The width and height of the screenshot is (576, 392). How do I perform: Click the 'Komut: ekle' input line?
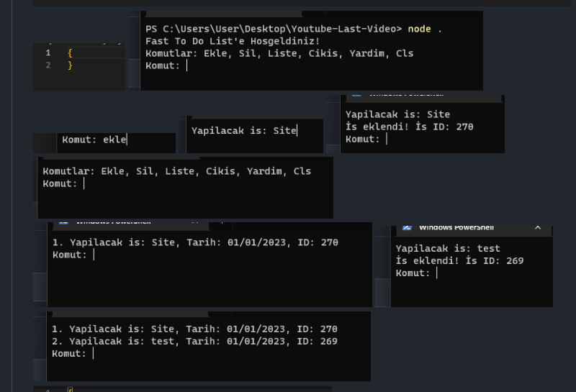(95, 140)
